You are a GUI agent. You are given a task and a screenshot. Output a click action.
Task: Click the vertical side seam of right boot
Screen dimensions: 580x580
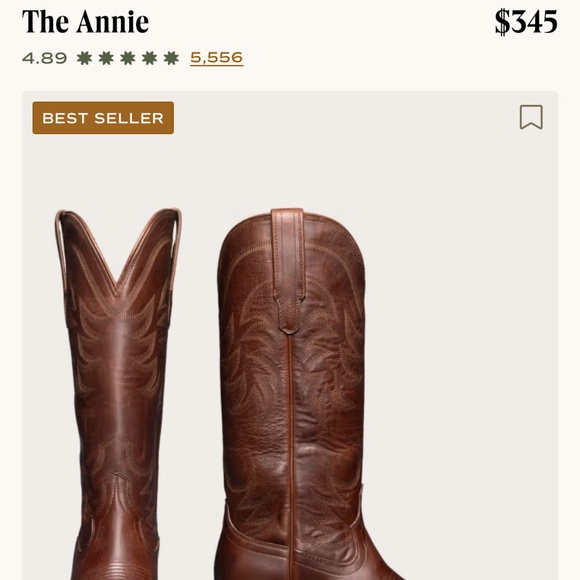tap(291, 455)
